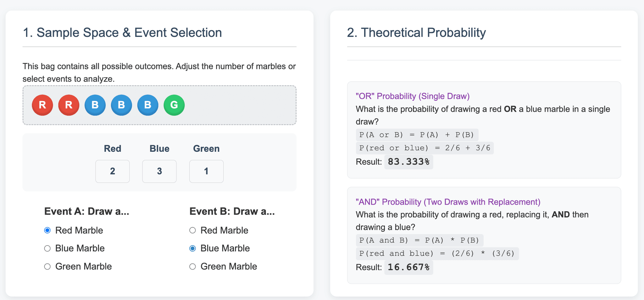Click the green G marble
Viewport: 644px width, 300px height.
click(x=174, y=105)
